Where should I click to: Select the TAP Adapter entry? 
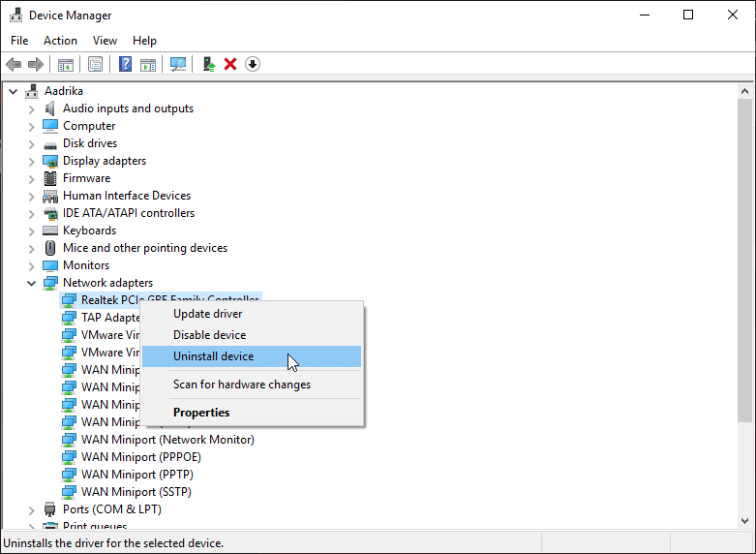coord(110,318)
